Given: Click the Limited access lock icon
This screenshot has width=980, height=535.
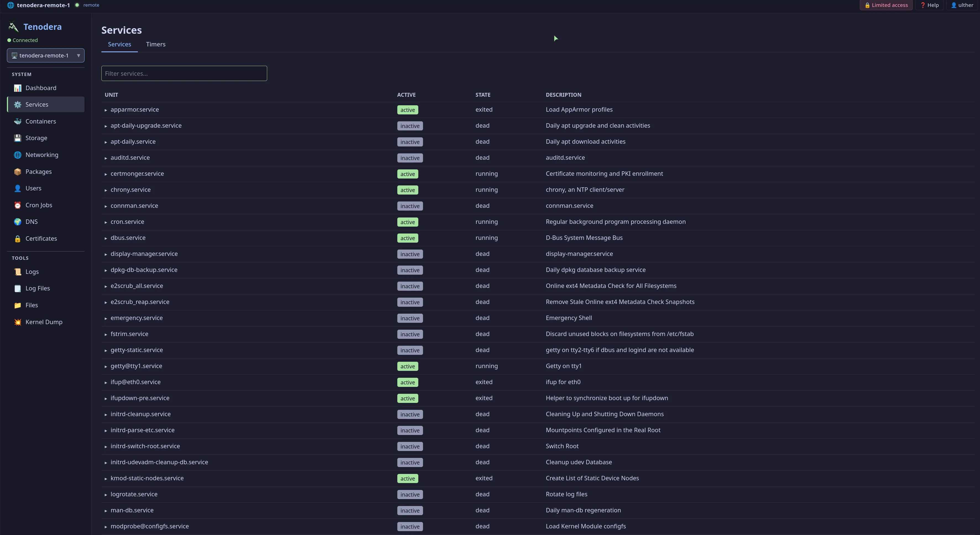Looking at the screenshot, I should 867,5.
